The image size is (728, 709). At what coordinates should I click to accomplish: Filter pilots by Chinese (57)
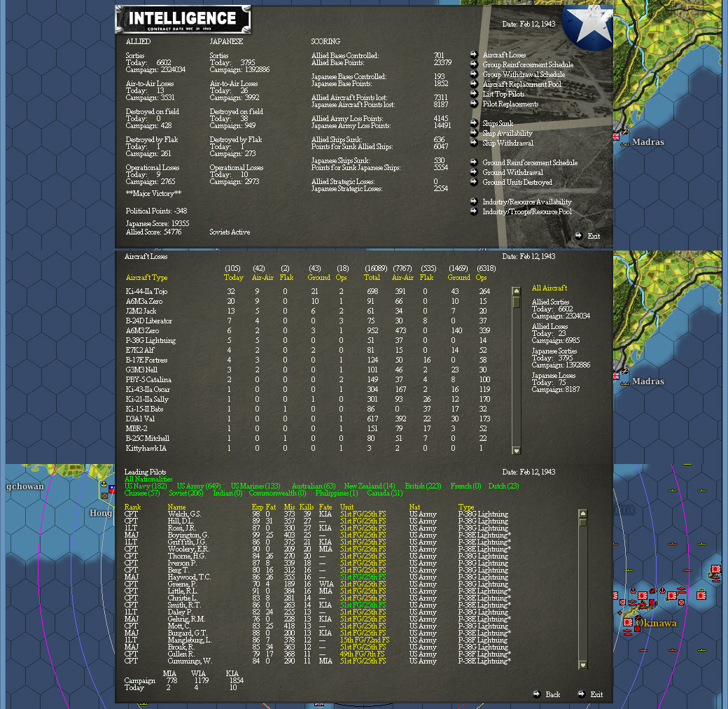[x=141, y=493]
